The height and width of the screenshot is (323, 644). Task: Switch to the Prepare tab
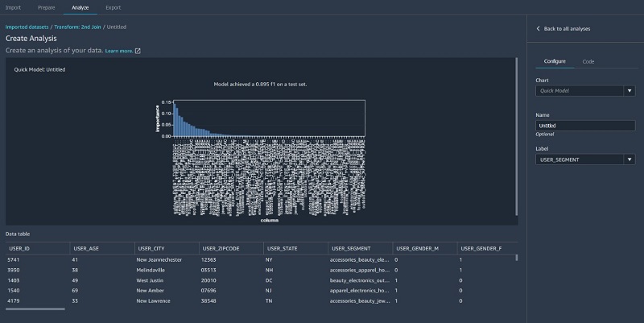47,7
